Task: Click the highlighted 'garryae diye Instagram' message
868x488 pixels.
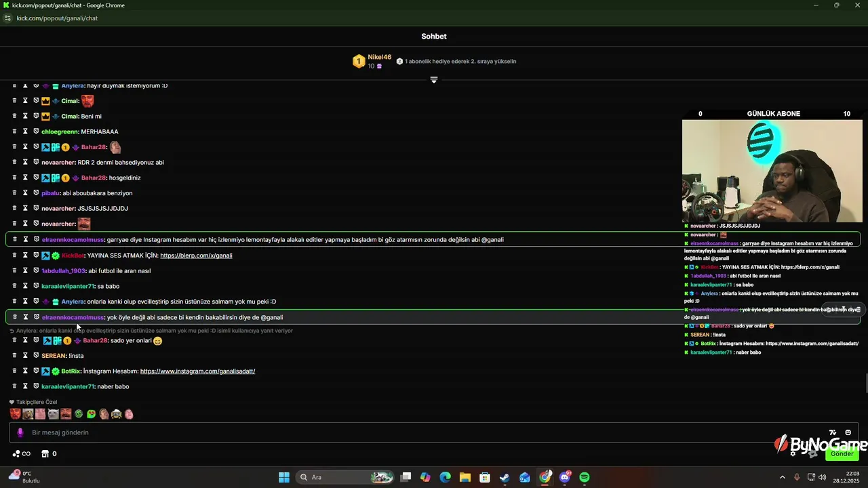Action: pos(433,239)
